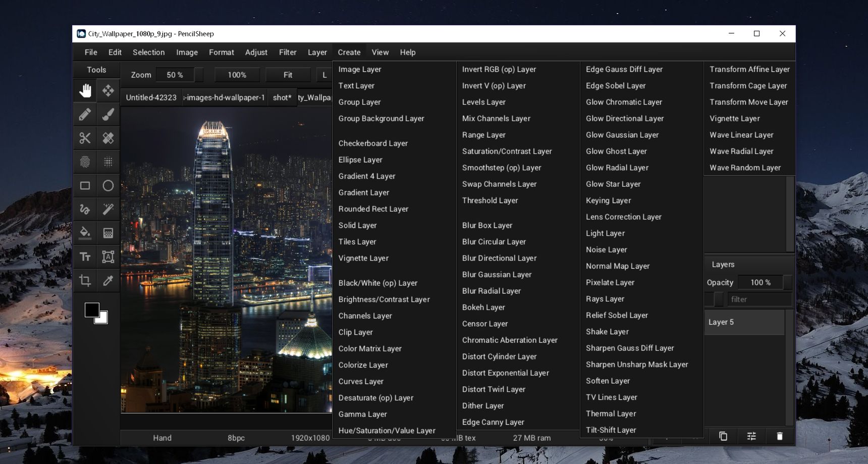Choose Transform Affine Layer entry
The image size is (868, 464).
tap(749, 69)
